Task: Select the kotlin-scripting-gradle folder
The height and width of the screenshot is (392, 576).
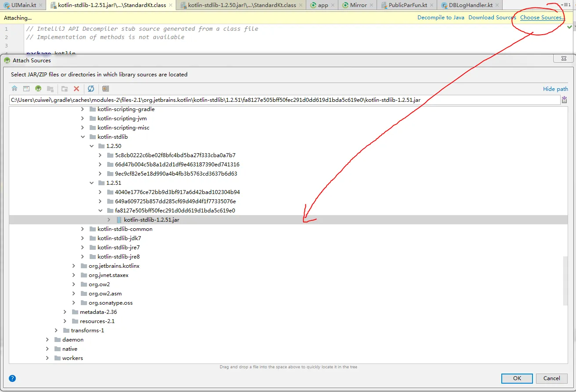Action: 126,109
